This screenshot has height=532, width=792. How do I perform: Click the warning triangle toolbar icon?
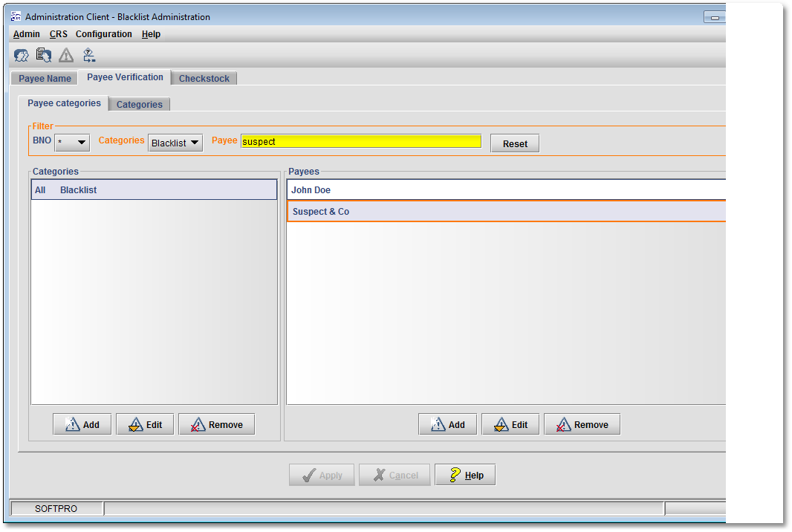(66, 55)
